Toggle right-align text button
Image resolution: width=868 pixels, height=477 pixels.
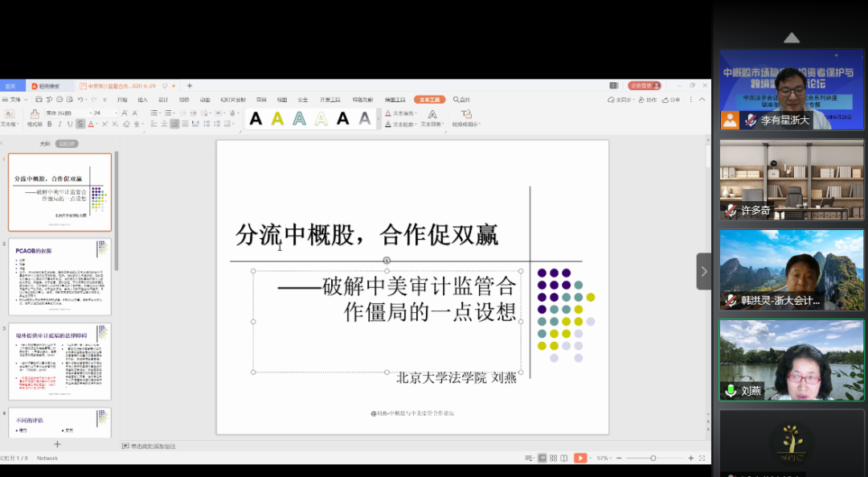tap(175, 124)
